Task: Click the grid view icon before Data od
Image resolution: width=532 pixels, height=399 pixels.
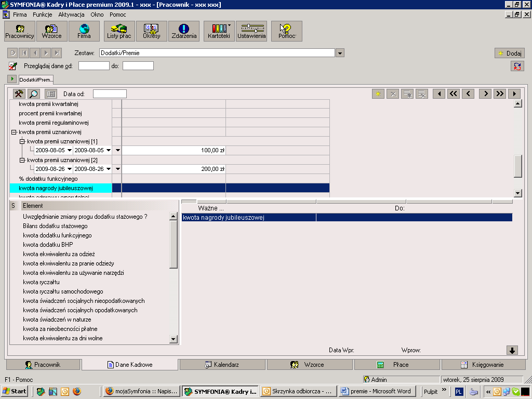Action: 51,94
